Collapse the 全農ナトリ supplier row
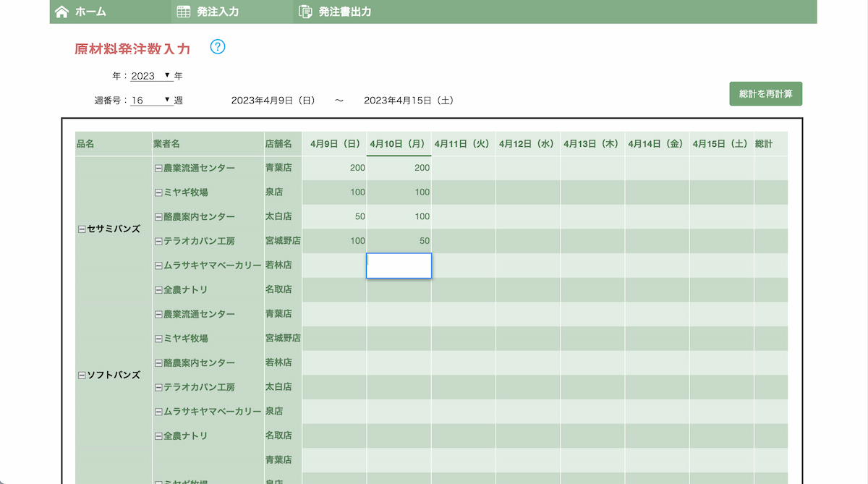 click(x=157, y=289)
